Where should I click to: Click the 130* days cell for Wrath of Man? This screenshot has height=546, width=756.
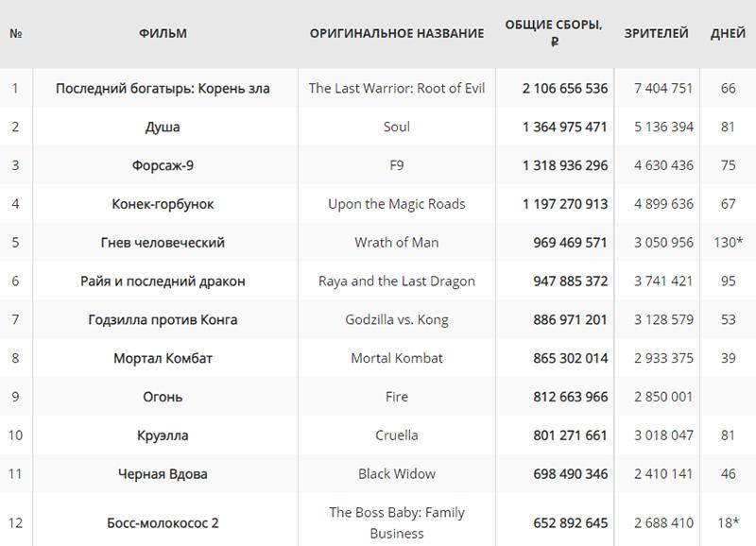pos(728,243)
